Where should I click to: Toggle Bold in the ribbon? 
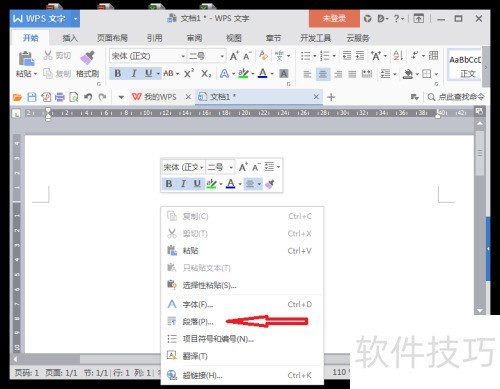click(117, 73)
